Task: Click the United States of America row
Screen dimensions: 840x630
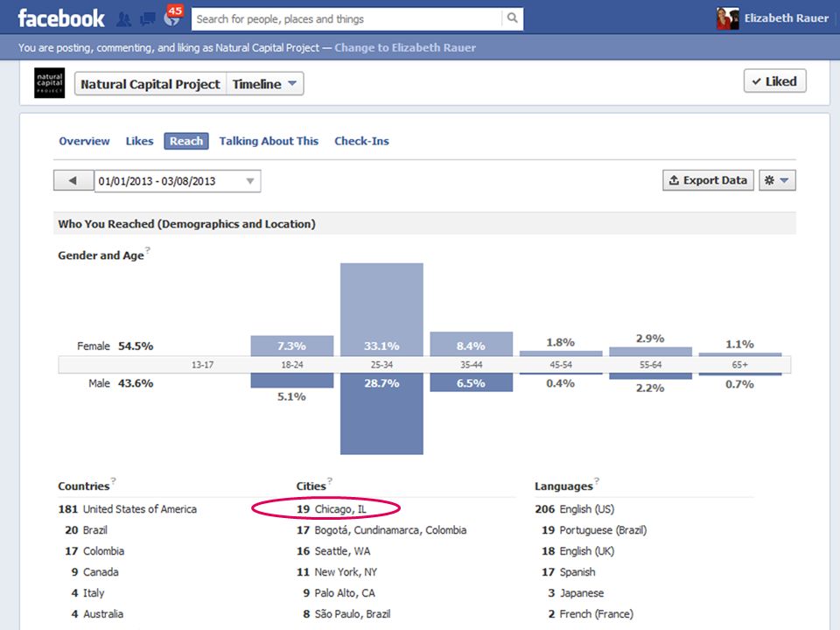Action: [x=128, y=509]
